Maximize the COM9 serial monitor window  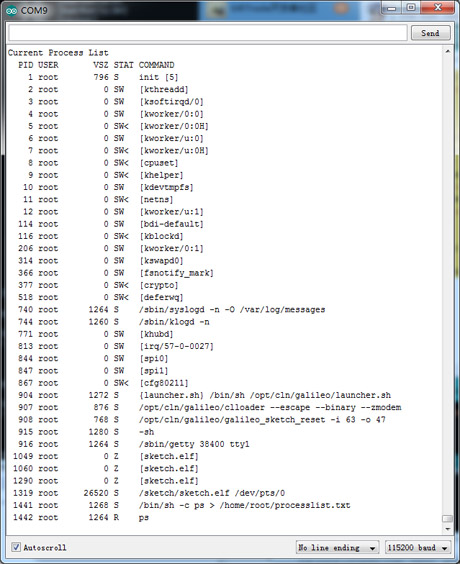click(x=411, y=8)
